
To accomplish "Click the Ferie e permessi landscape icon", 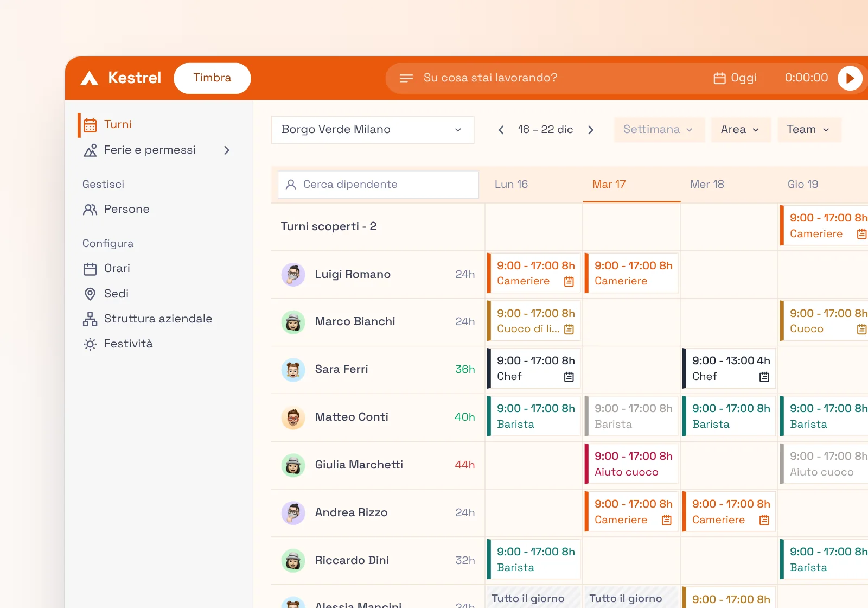I will point(90,150).
